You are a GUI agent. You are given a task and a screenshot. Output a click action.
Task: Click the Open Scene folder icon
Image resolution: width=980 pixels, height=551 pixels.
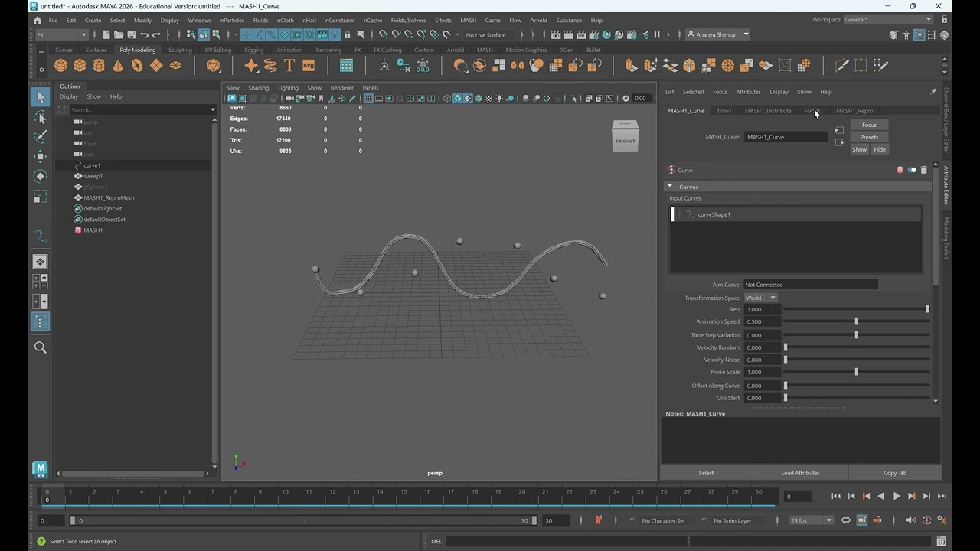[119, 34]
